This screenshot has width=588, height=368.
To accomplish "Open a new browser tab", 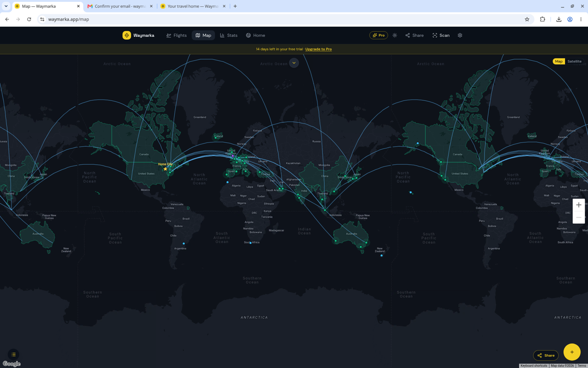I will click(235, 6).
